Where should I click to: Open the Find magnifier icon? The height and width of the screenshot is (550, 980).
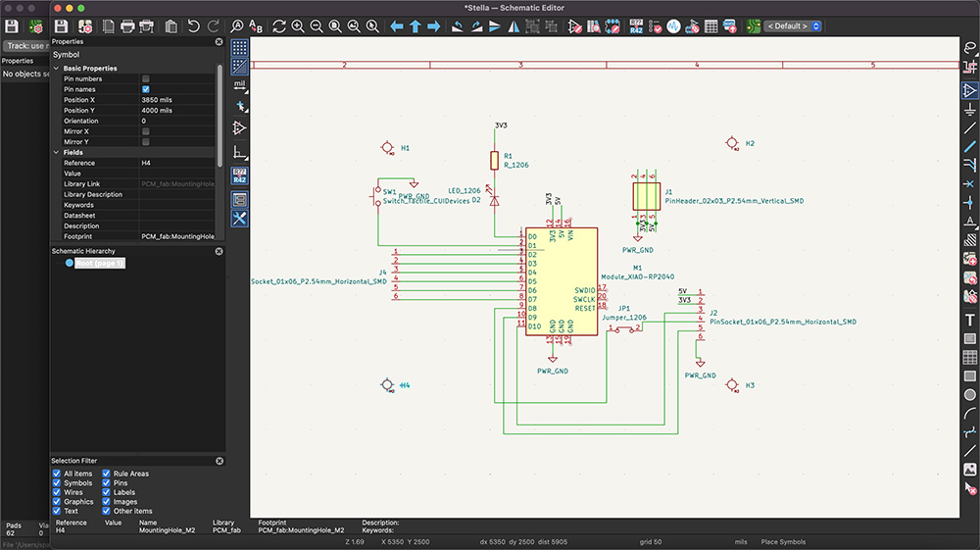(237, 26)
